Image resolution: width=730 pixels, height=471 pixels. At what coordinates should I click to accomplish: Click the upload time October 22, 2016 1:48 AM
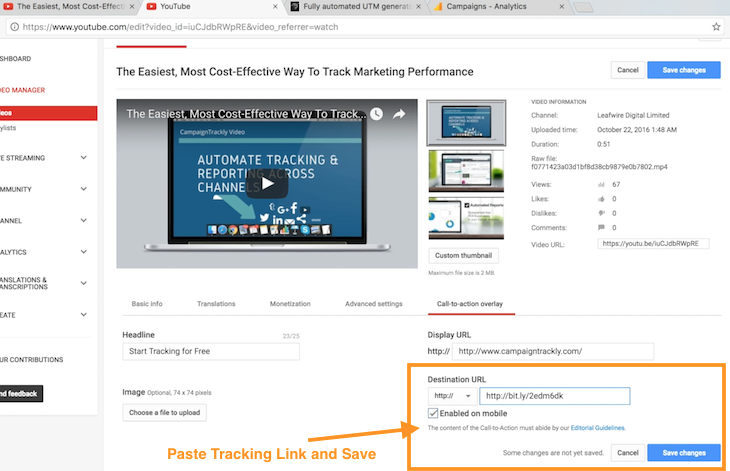[637, 129]
